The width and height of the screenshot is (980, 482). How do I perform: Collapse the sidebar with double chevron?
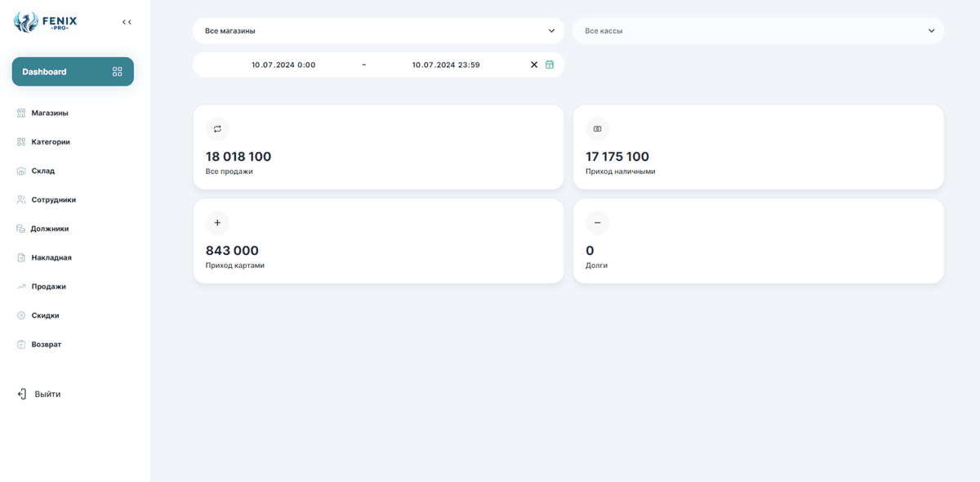click(127, 22)
